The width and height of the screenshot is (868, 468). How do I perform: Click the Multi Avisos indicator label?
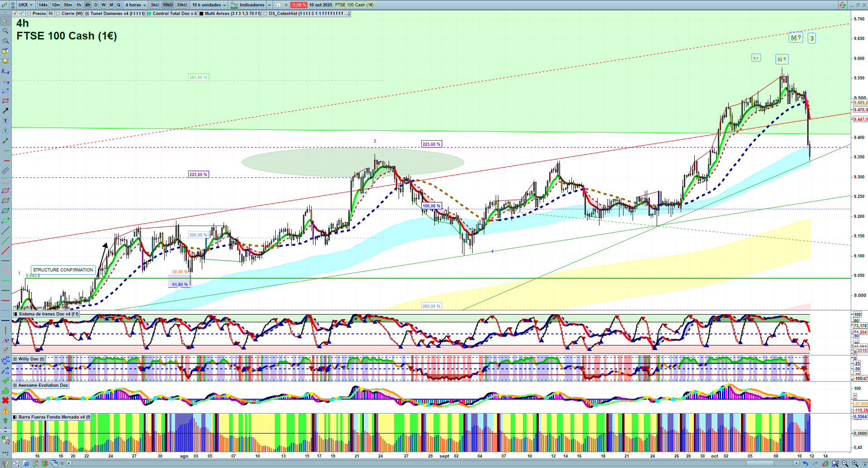(x=233, y=14)
